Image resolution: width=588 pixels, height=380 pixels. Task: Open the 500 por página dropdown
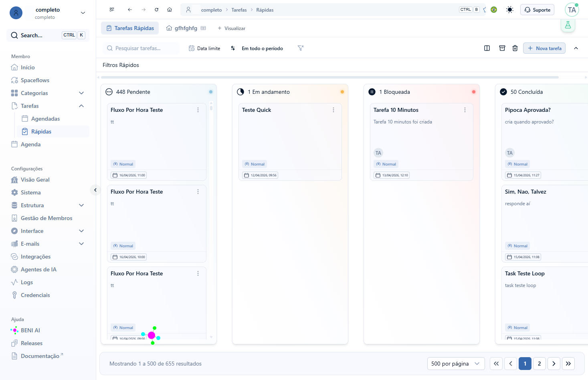click(x=456, y=364)
